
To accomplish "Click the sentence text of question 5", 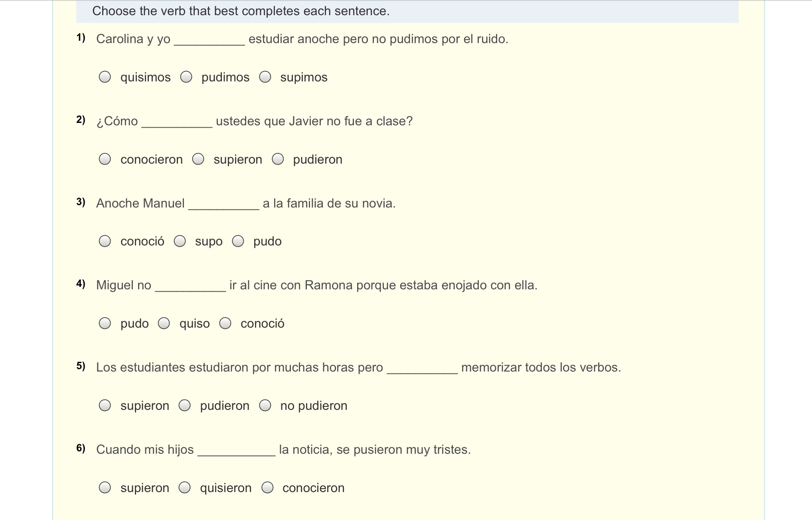I will (x=239, y=368).
